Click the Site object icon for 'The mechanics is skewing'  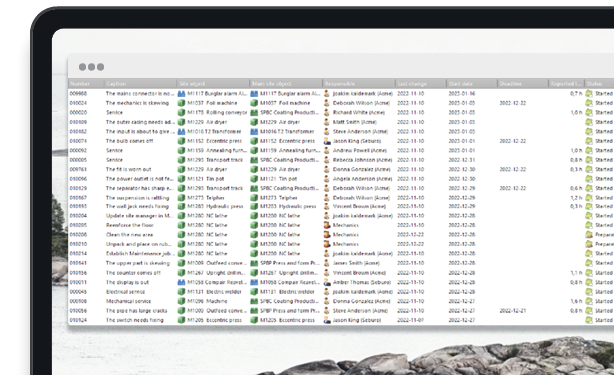181,103
